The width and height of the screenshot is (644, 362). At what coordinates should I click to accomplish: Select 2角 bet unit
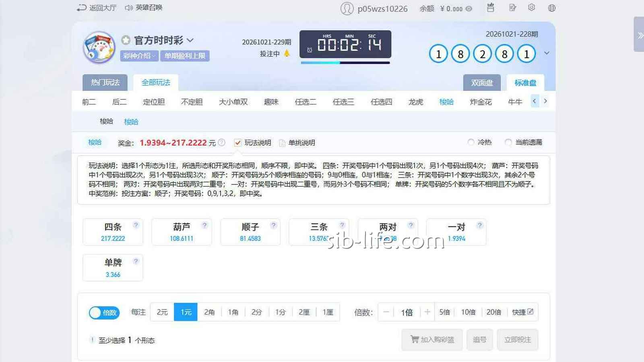click(209, 312)
